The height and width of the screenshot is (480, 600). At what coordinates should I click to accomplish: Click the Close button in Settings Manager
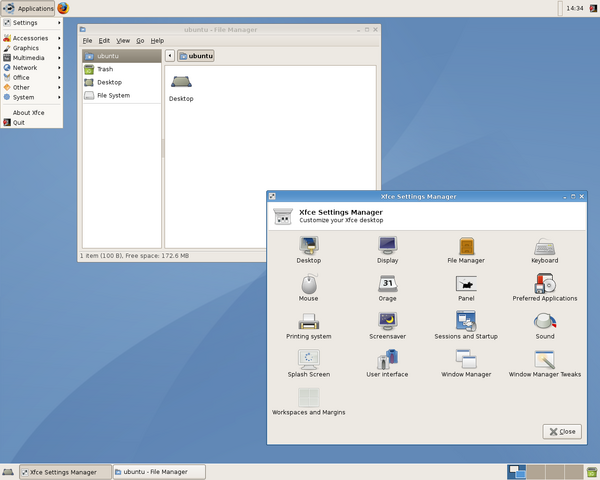[x=562, y=431]
